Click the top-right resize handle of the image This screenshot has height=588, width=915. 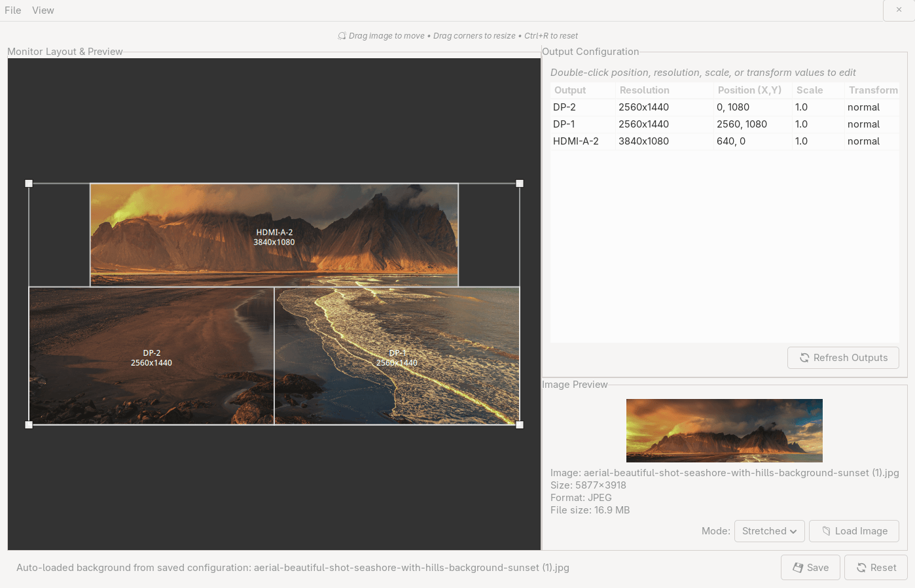pos(520,184)
